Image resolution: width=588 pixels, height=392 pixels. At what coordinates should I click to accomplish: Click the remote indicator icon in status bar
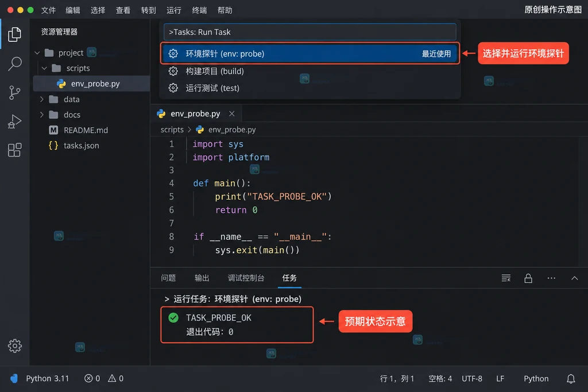[x=14, y=378]
